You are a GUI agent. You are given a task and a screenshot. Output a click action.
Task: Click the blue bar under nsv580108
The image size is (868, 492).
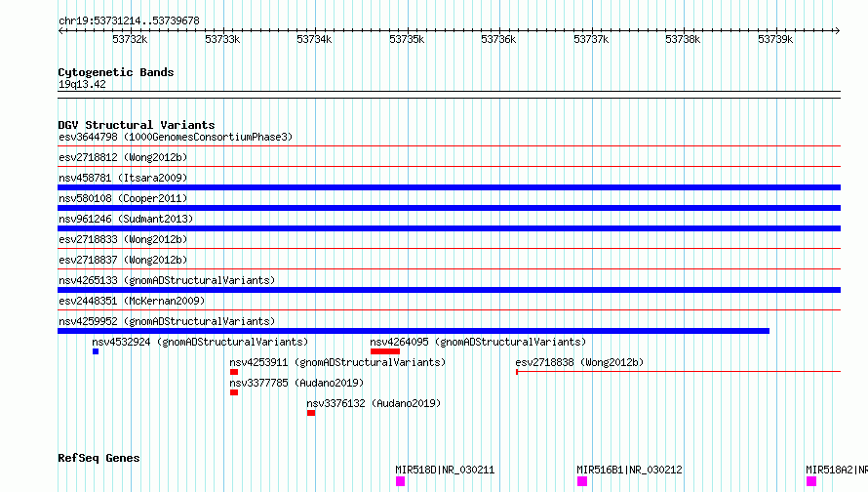coord(449,208)
